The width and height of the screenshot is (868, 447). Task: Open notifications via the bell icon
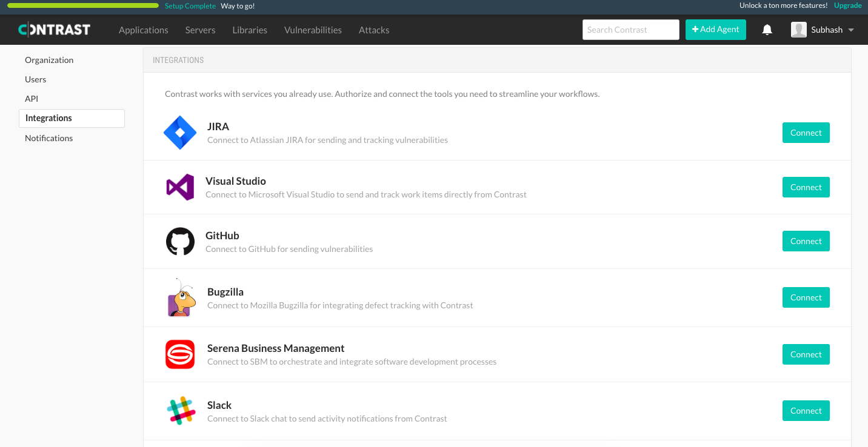point(767,29)
